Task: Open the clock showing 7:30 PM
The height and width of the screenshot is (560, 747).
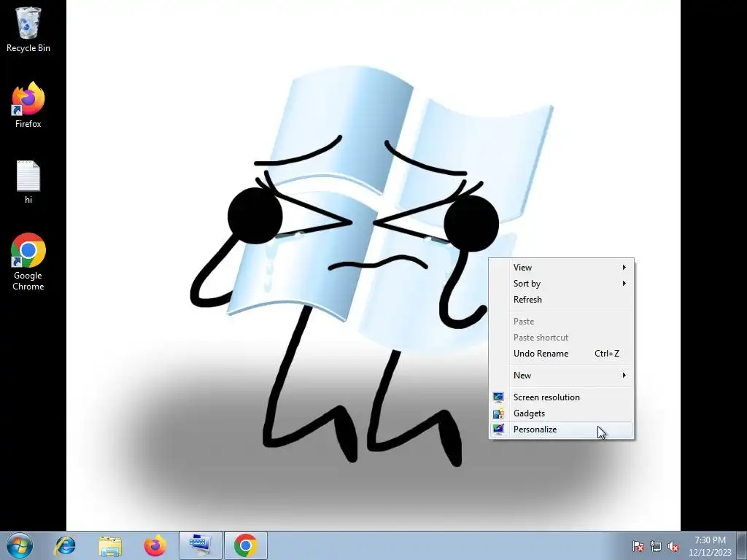Action: click(710, 546)
